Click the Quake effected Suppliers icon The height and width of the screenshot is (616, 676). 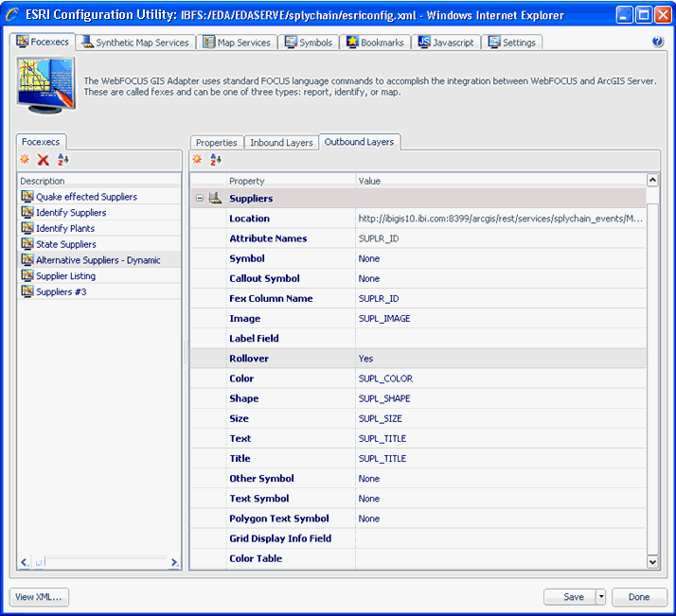point(27,197)
